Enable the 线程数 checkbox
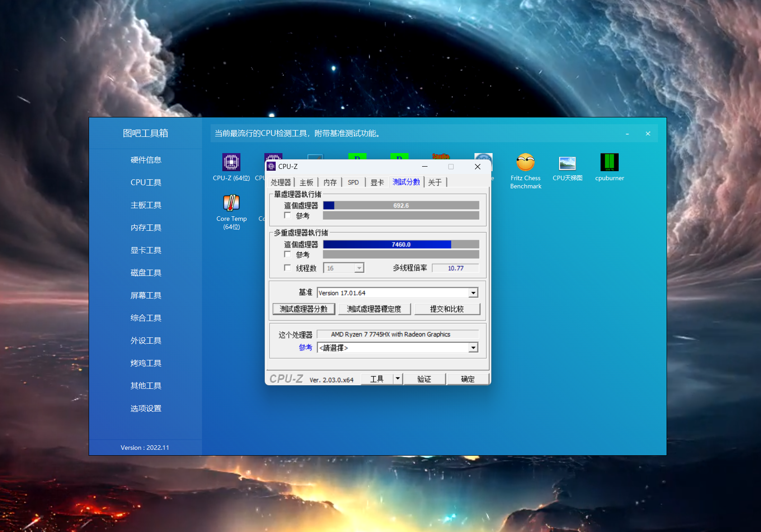The image size is (761, 532). click(287, 267)
